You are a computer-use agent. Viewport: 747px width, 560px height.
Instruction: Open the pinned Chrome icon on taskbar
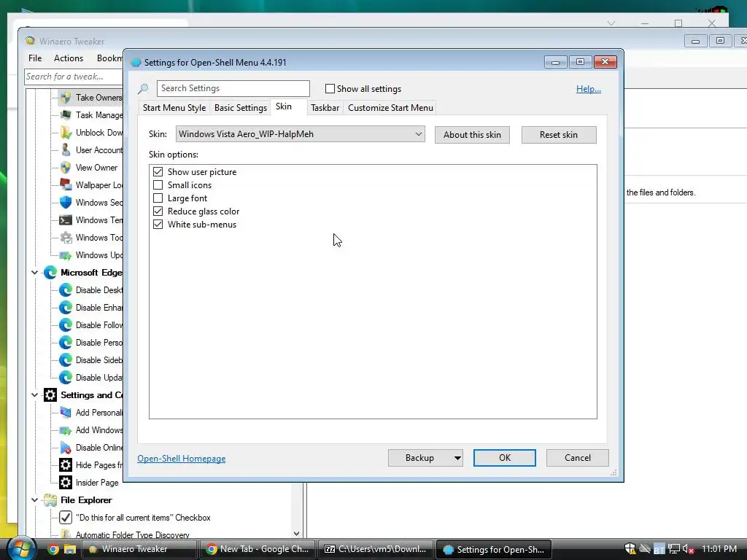click(x=53, y=549)
